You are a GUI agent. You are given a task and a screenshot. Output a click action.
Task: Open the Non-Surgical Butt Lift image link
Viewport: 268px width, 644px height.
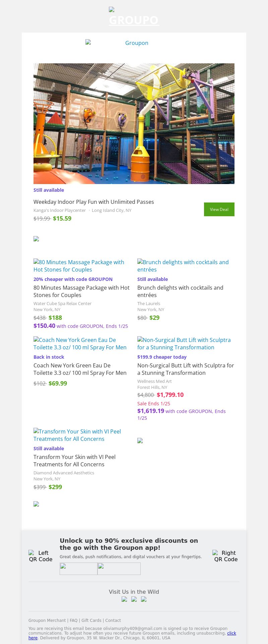(184, 344)
